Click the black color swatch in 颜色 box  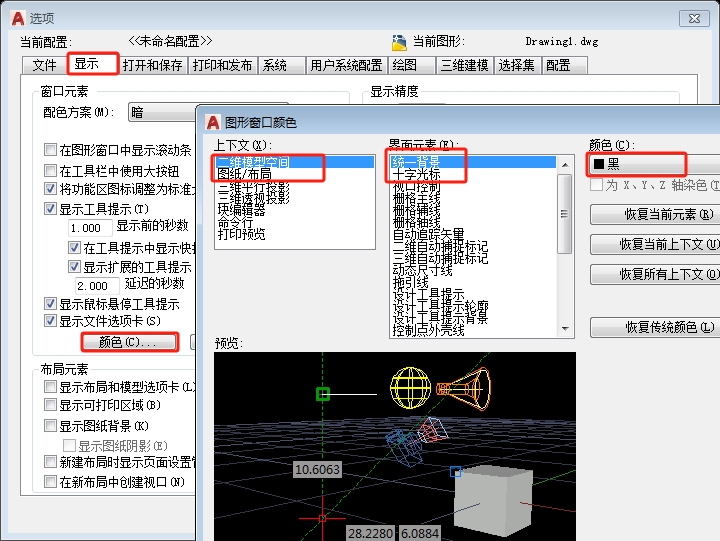pos(599,164)
